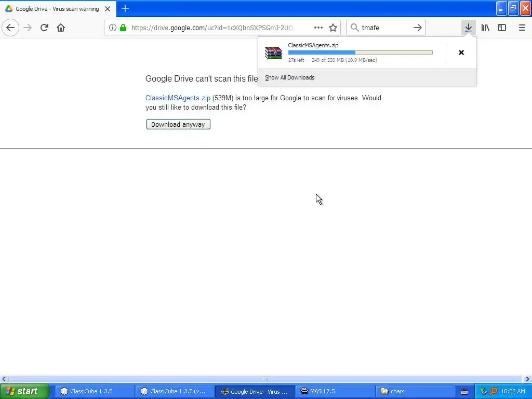The width and height of the screenshot is (532, 399).
Task: Click the keyboard icon in taskbar
Action: pyautogui.click(x=464, y=392)
